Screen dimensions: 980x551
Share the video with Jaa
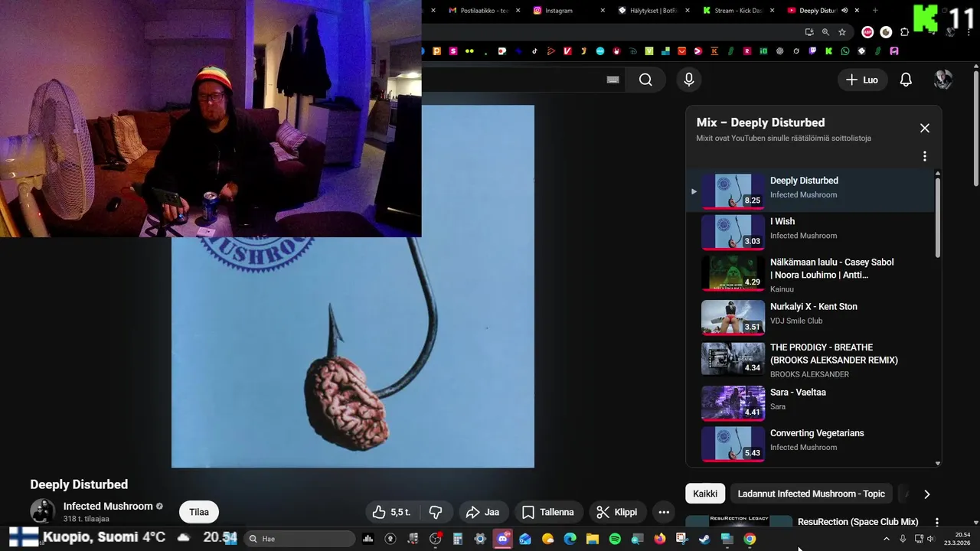tap(482, 512)
